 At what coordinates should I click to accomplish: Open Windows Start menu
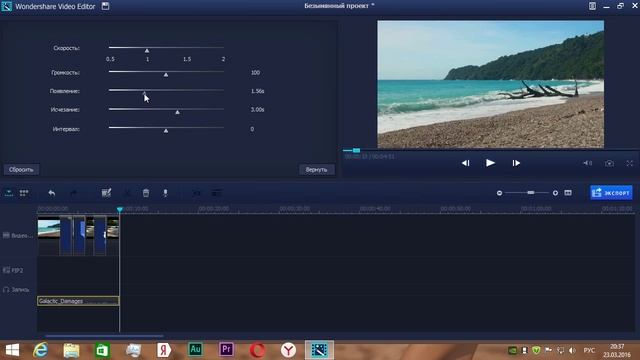click(x=12, y=350)
